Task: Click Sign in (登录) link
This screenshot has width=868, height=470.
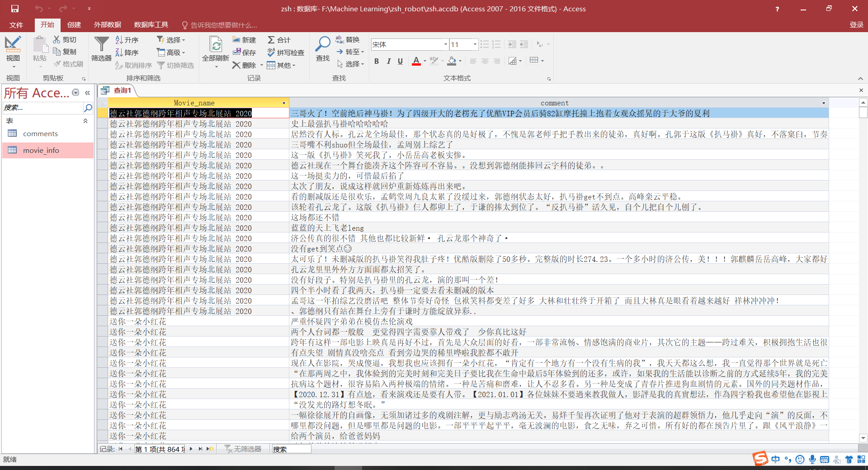Action: pos(856,25)
